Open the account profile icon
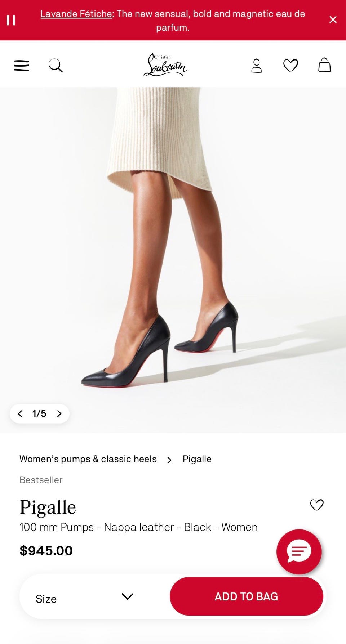Viewport: 346px width, 644px height. tap(257, 66)
